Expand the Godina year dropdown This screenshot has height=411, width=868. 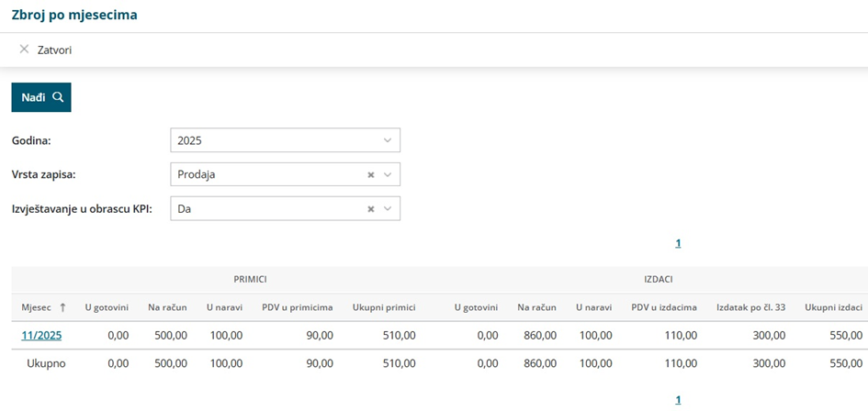tap(387, 140)
